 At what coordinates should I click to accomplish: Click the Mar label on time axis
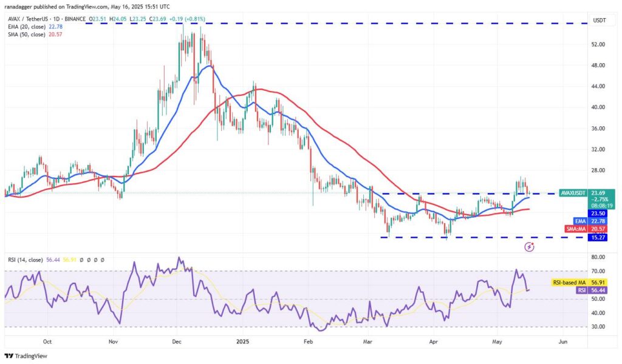tap(367, 342)
